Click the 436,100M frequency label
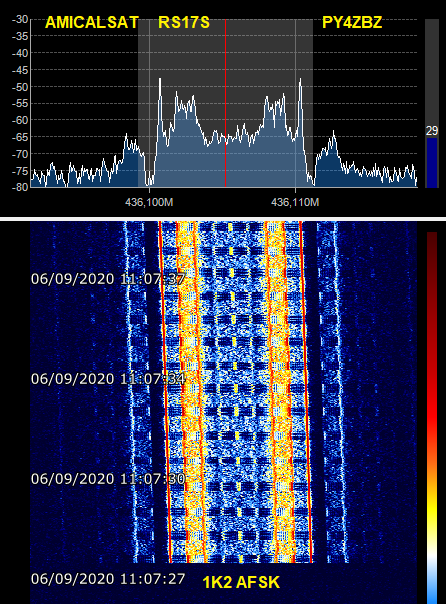 [x=149, y=202]
